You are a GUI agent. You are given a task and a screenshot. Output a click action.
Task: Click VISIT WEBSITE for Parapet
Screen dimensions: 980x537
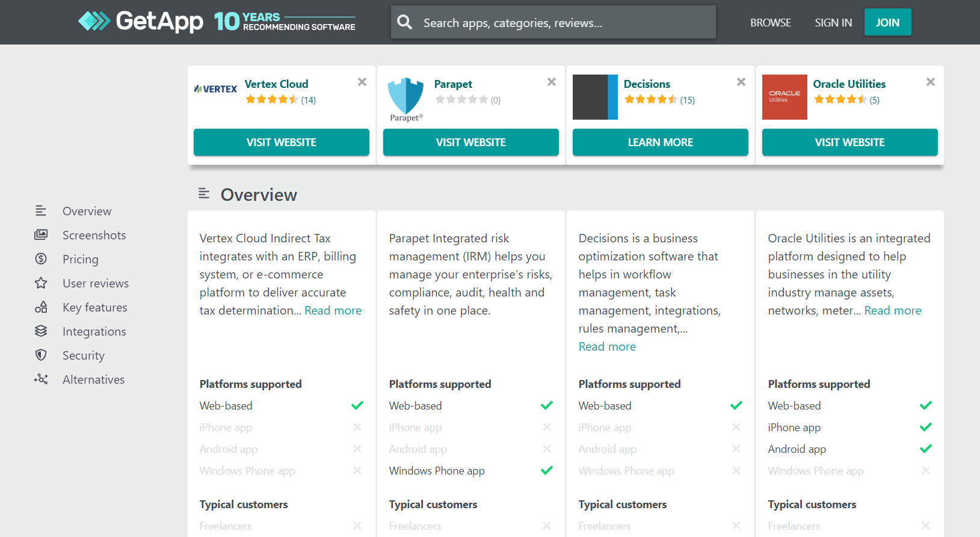pyautogui.click(x=471, y=143)
